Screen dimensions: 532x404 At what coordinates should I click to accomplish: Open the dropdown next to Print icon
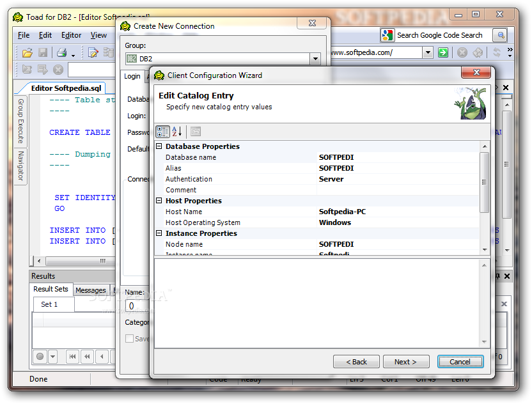74,55
